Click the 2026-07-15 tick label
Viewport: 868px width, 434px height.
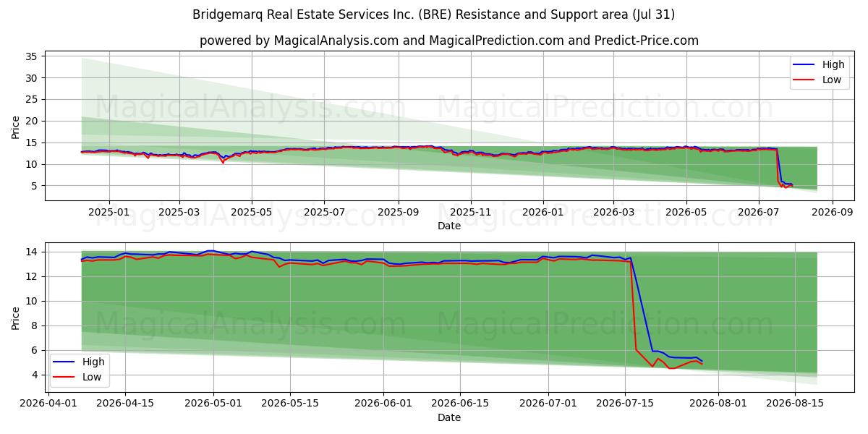[x=625, y=403]
